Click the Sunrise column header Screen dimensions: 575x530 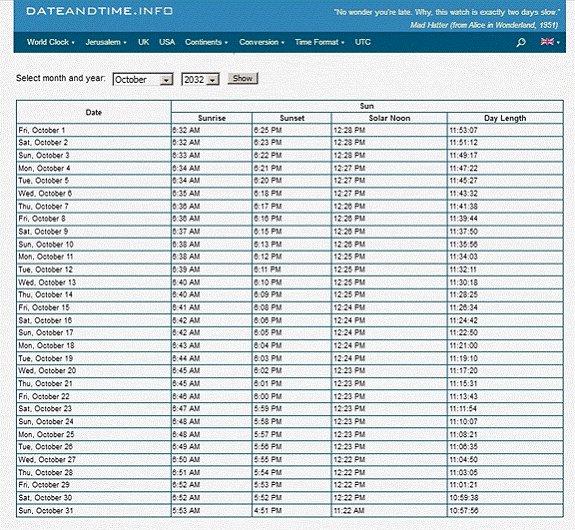(x=212, y=118)
